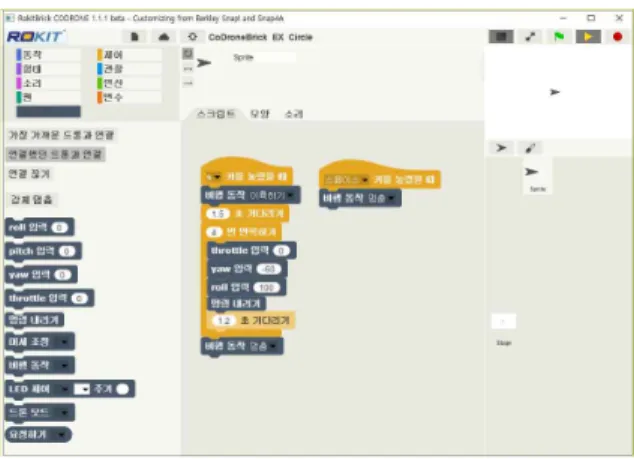Viewport: 634px width, 459px height.
Task: Click the Sprite name field
Action: (263, 57)
